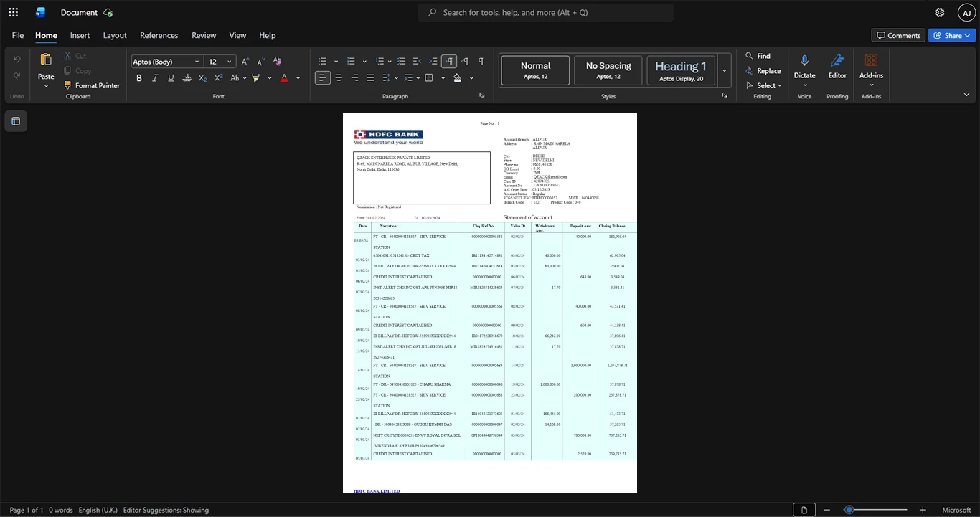The height and width of the screenshot is (517, 980).
Task: Click the Redo arrow
Action: 17,75
